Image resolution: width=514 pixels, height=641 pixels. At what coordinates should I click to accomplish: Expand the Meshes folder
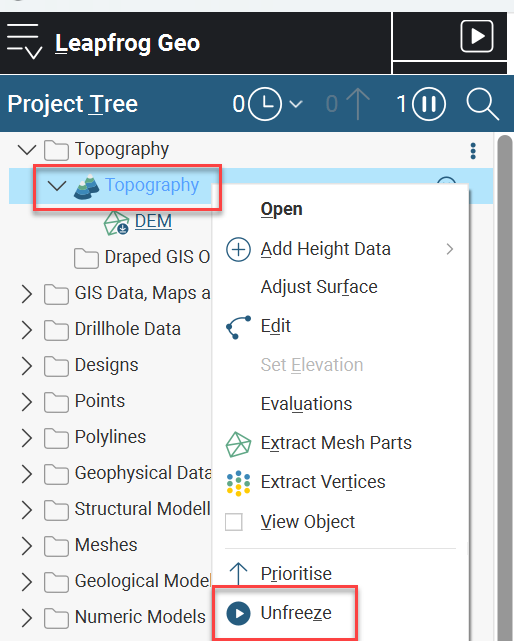27,546
